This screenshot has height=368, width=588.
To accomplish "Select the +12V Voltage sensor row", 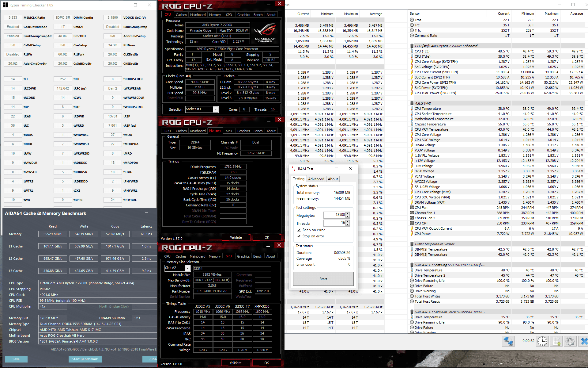I will point(497,161).
